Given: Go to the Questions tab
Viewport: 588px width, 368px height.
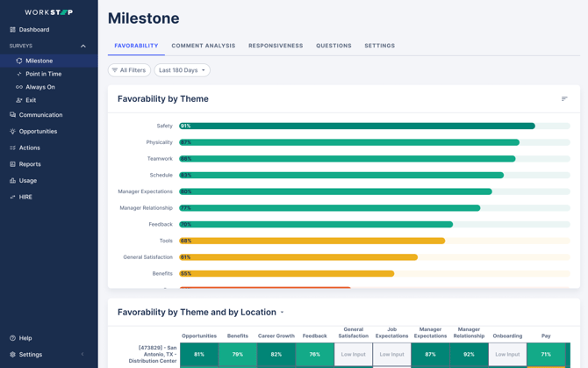Looking at the screenshot, I should pyautogui.click(x=333, y=46).
